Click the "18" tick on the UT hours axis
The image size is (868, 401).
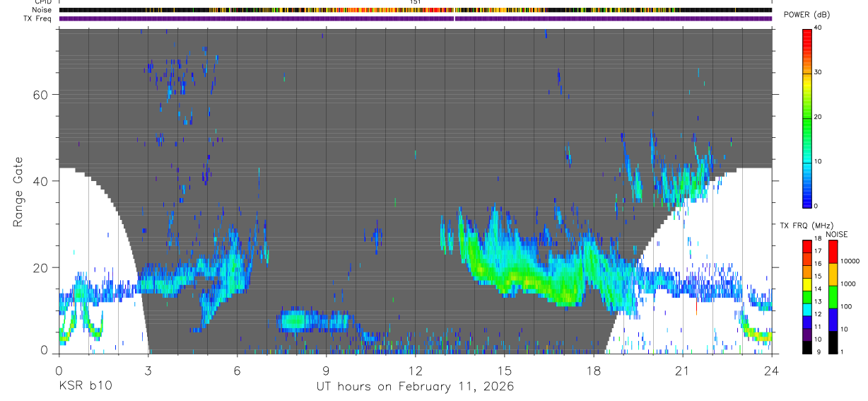pos(594,370)
